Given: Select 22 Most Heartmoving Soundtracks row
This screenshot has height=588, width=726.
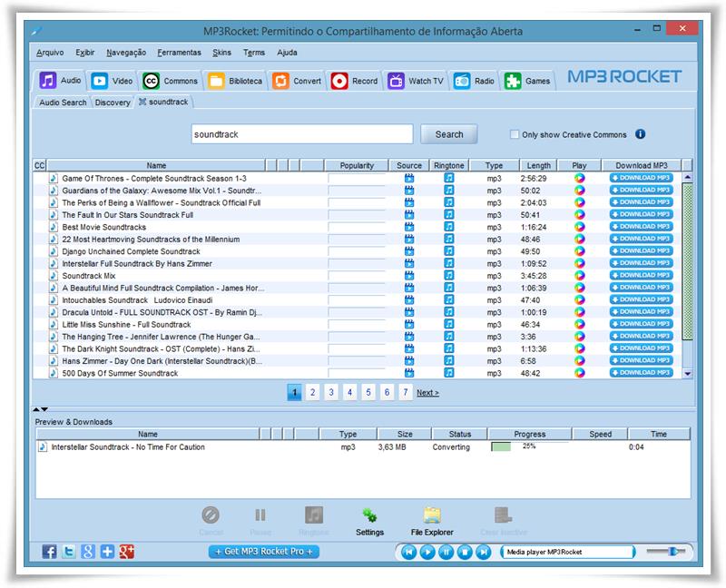Looking at the screenshot, I should click(x=358, y=240).
